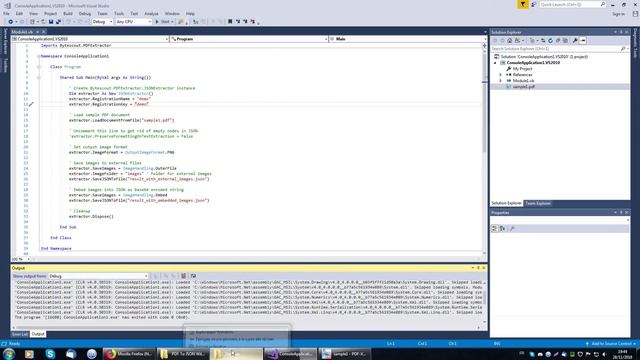Screen dimensions: 640x360
Task: Click the Save icon in toolbar
Action: pos(51,22)
